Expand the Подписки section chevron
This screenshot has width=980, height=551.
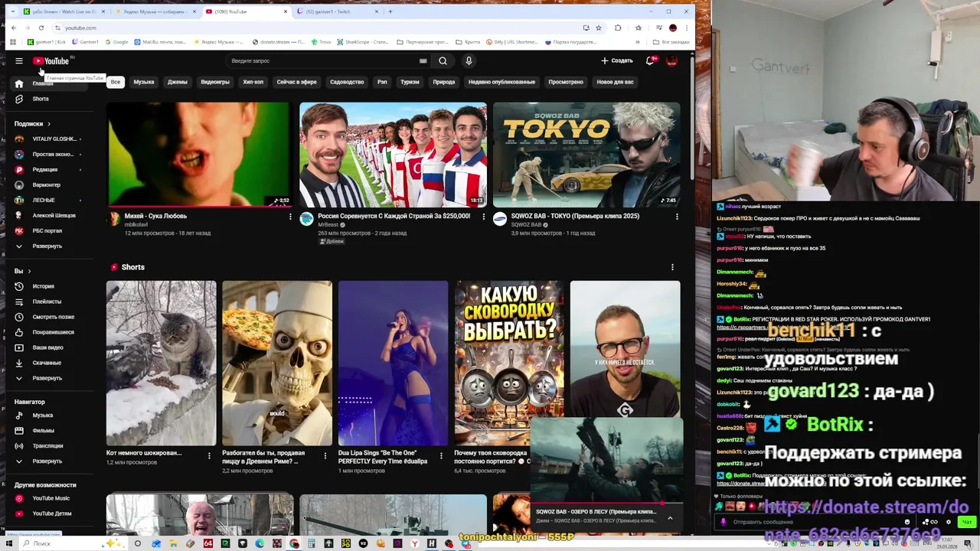pos(49,124)
